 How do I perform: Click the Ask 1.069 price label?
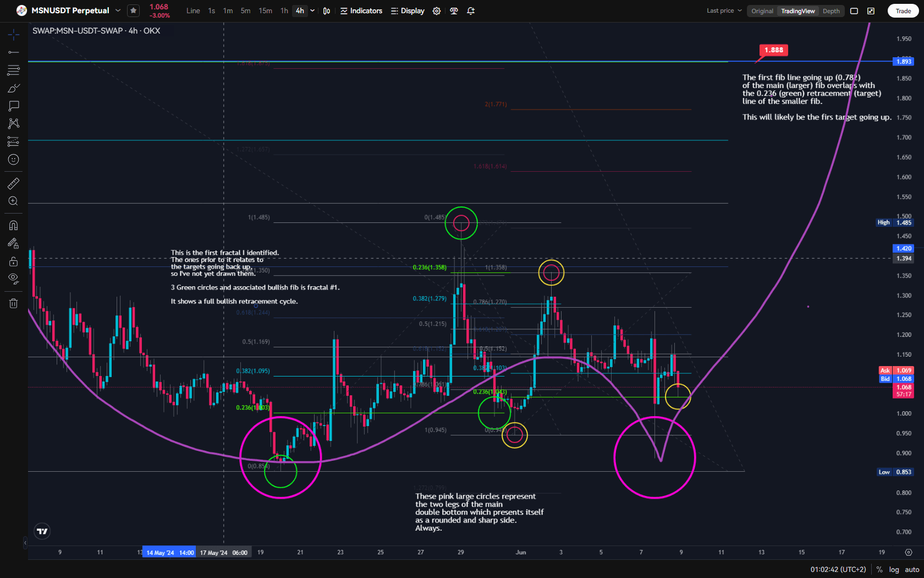pos(897,370)
